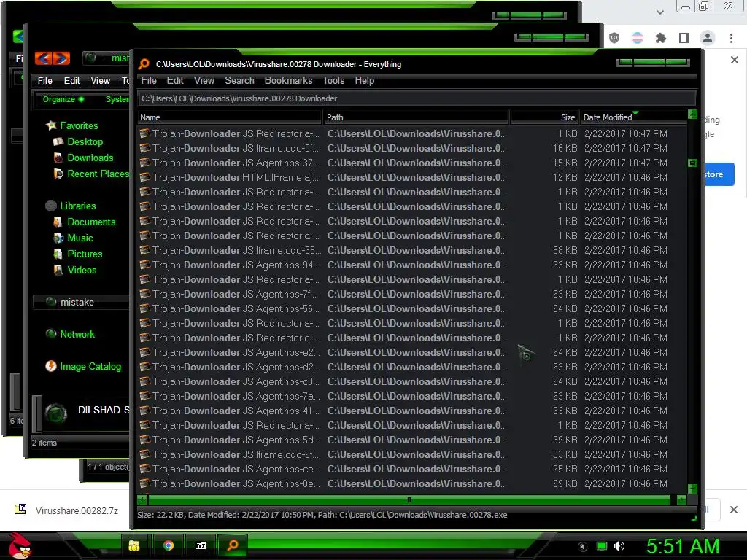The width and height of the screenshot is (747, 560).
Task: Open Edit menu in Explorer window
Action: (71, 80)
